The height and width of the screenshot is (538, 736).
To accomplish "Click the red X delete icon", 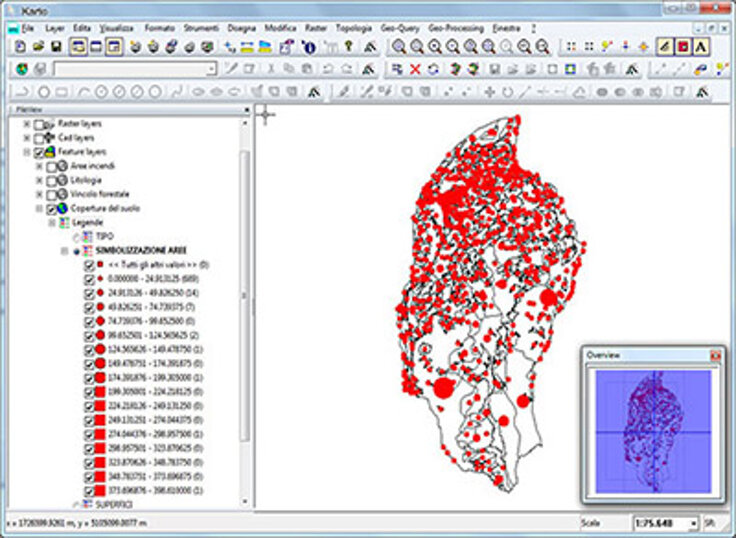I will pyautogui.click(x=415, y=69).
